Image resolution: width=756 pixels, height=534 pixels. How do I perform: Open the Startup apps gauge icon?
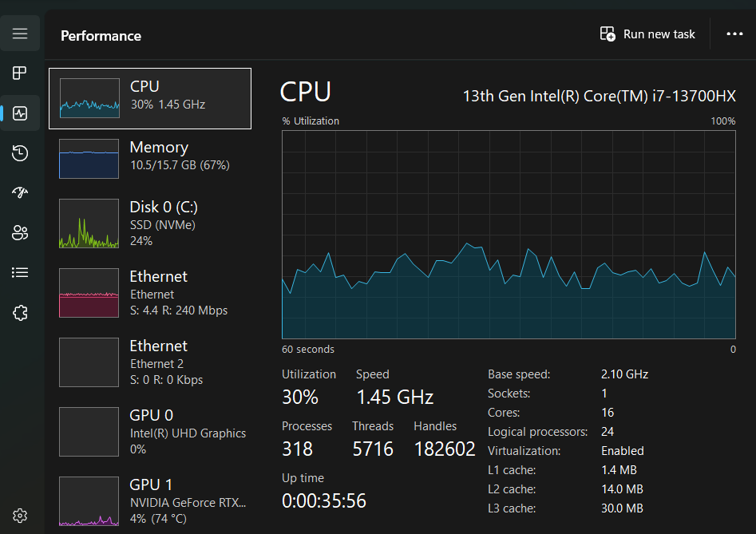(20, 192)
